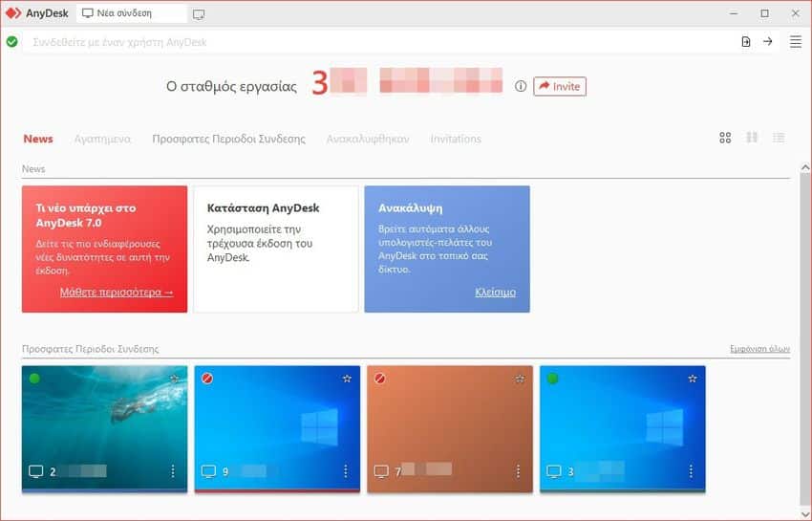Screen dimensions: 812x521
Task: Select the Νέα σύνδεση tab
Action: [x=131, y=13]
